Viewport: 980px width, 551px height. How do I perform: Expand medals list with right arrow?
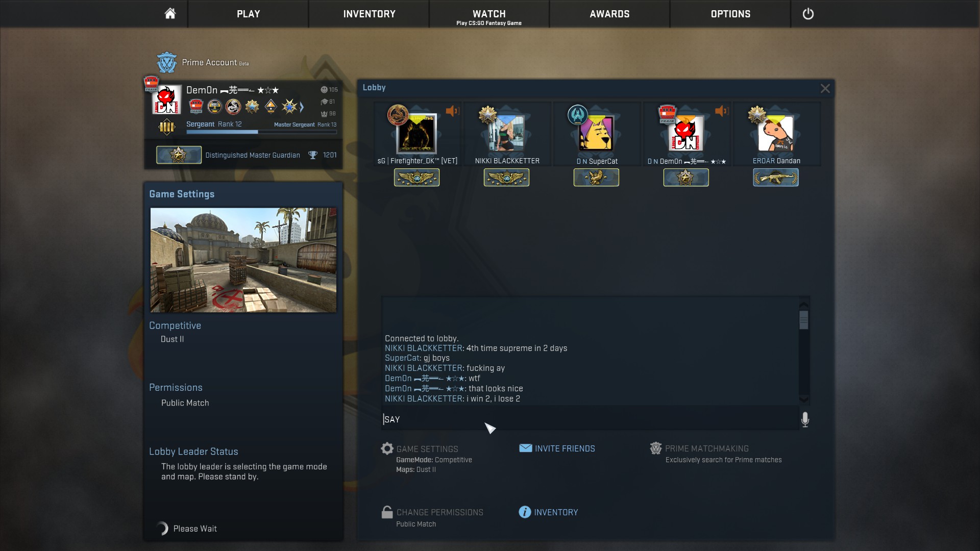point(302,107)
